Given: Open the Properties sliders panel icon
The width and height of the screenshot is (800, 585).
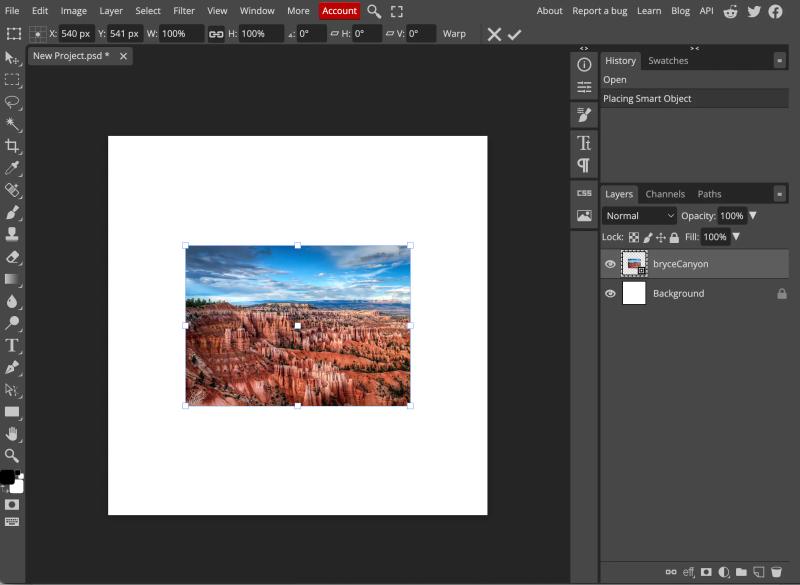Looking at the screenshot, I should [584, 87].
